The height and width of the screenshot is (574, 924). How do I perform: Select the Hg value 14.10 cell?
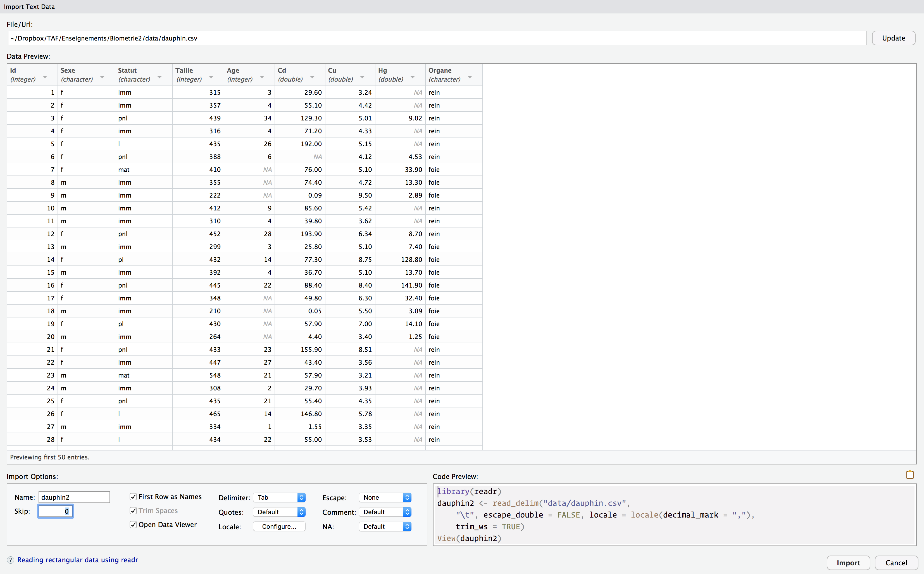[400, 324]
